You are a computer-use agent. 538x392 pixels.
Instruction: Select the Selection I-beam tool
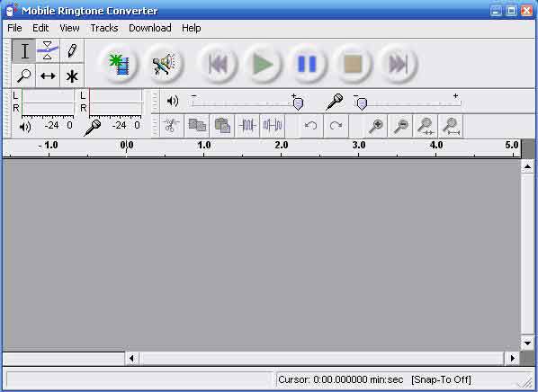tap(24, 51)
